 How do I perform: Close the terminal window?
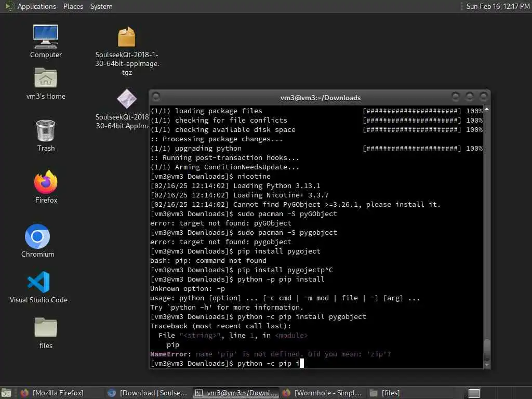coord(484,97)
